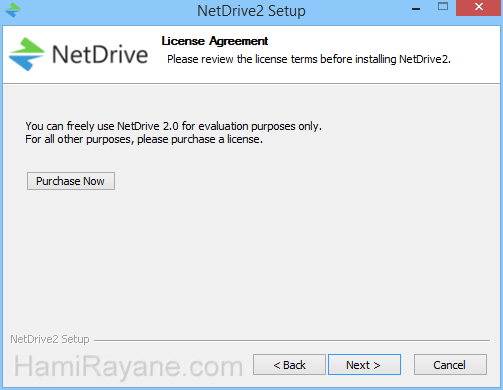The height and width of the screenshot is (390, 503).
Task: Maximize the NetDrive2 Setup window
Action: 443,7
